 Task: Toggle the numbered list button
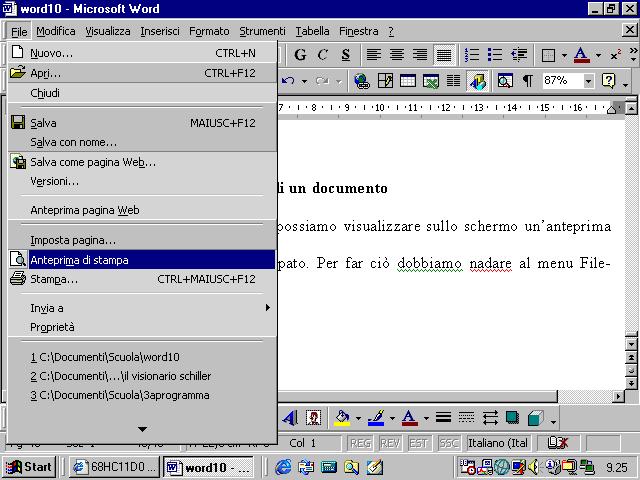[x=472, y=55]
